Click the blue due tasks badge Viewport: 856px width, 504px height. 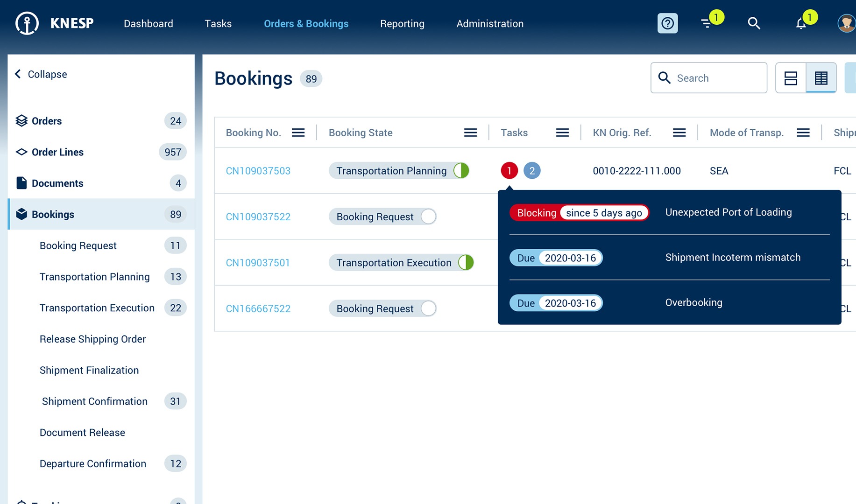[x=532, y=171]
